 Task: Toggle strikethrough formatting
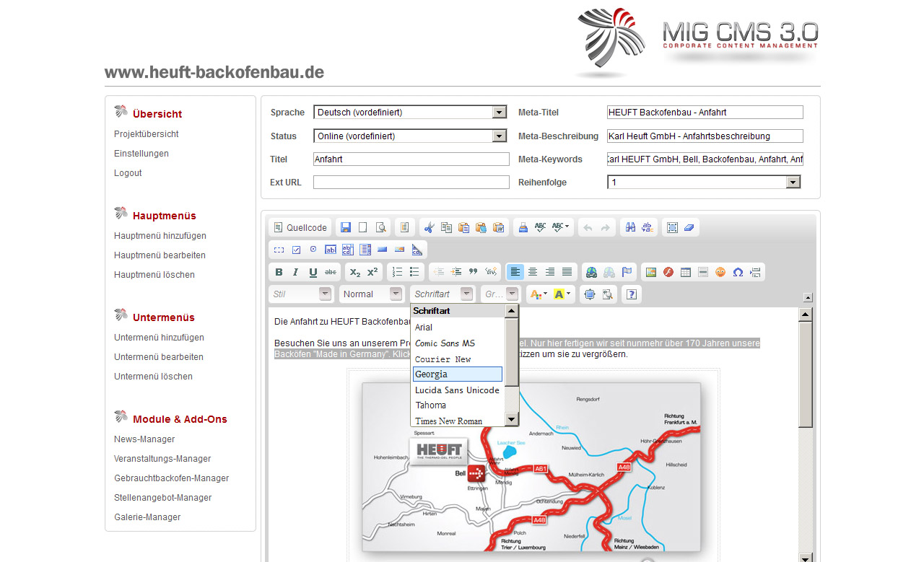[x=331, y=272]
